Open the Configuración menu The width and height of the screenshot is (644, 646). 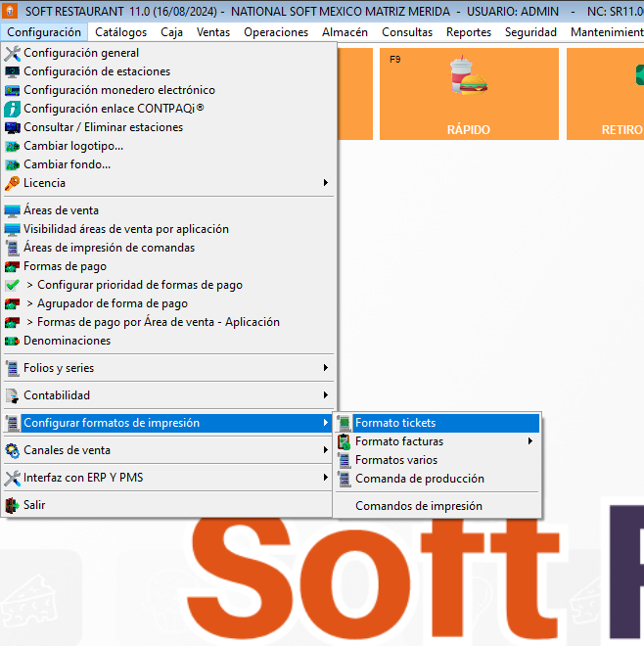[44, 32]
